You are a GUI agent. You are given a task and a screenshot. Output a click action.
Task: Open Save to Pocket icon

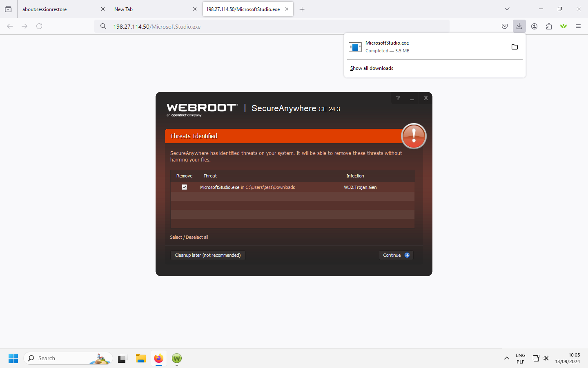(505, 26)
